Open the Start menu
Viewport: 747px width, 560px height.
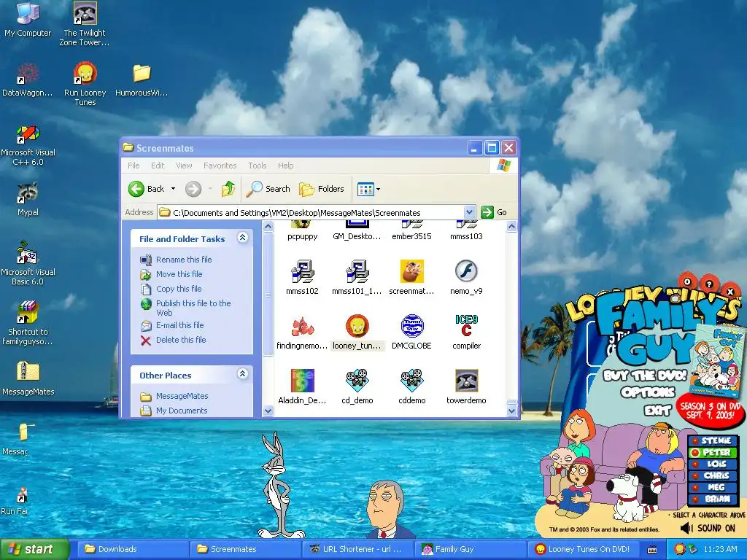point(34,549)
